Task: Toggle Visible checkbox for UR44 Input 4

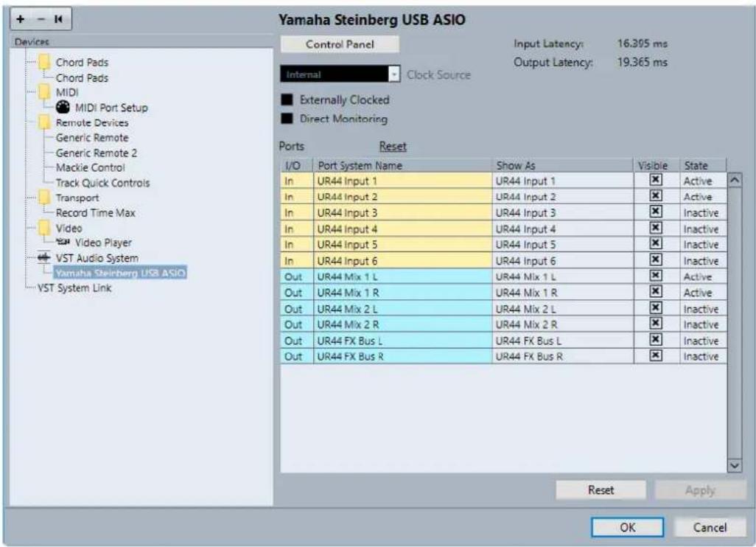Action: click(655, 228)
